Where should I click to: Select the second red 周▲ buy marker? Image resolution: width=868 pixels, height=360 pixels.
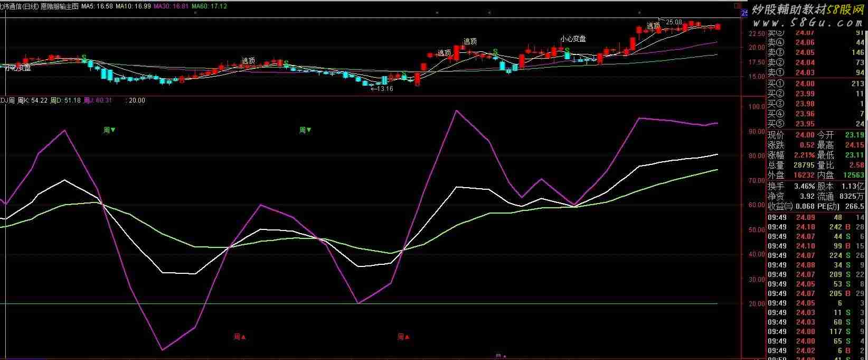404,336
